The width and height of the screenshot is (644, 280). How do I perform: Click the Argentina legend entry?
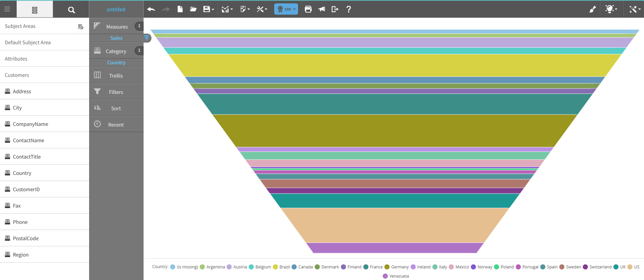(213, 267)
